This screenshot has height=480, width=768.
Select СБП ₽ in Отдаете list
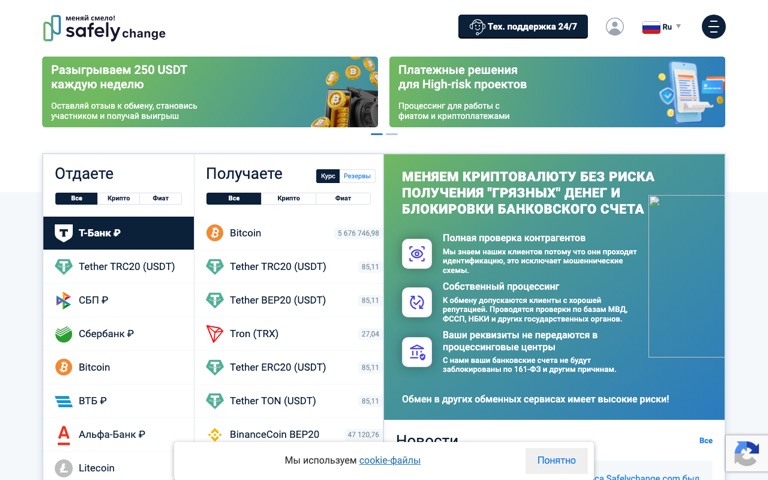click(x=119, y=300)
